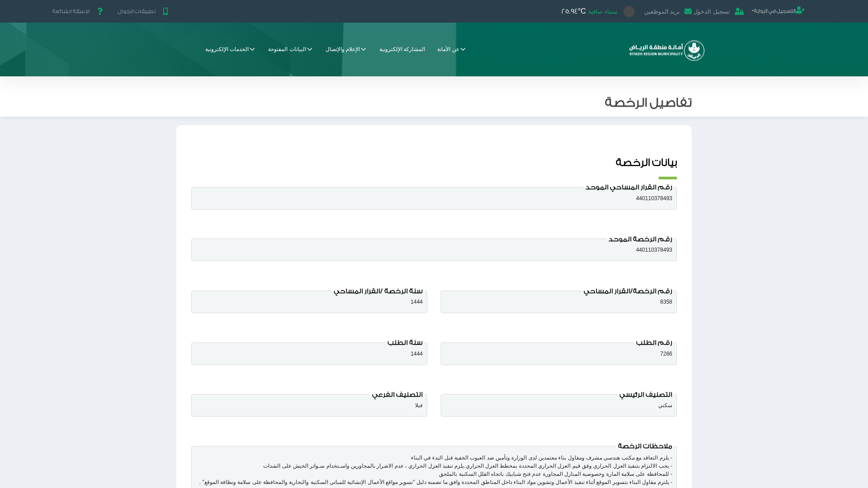Expand the الخدمات الإلكترونية menu
The image size is (868, 488).
230,49
